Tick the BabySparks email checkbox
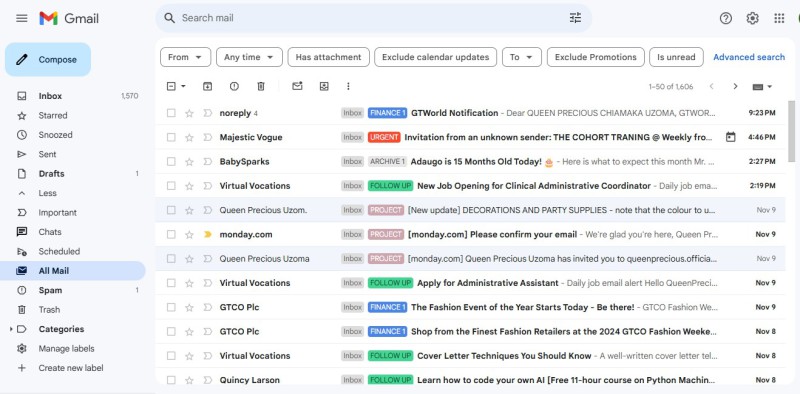 tap(171, 162)
